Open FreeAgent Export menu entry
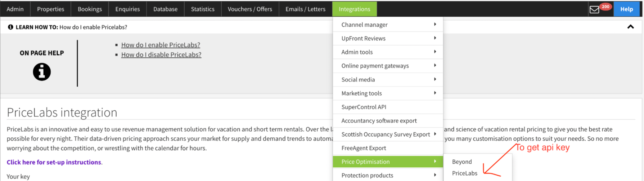Screen dimensions: 644x181 pyautogui.click(x=388, y=148)
